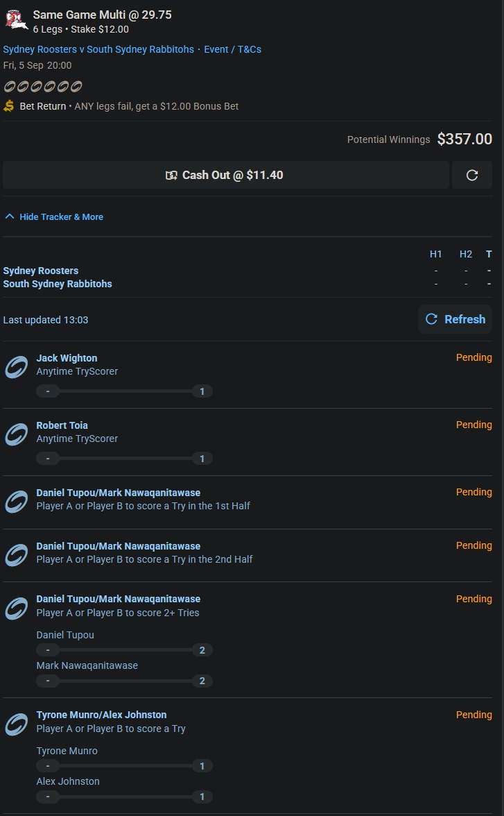Open the Sydney Roosters v South Sydney Rabbitohs link

tap(98, 49)
